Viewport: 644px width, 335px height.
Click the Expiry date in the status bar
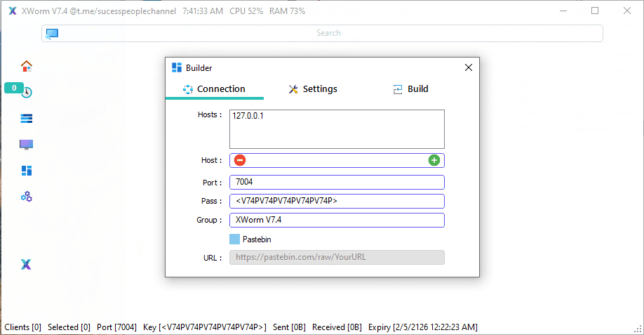coord(422,327)
